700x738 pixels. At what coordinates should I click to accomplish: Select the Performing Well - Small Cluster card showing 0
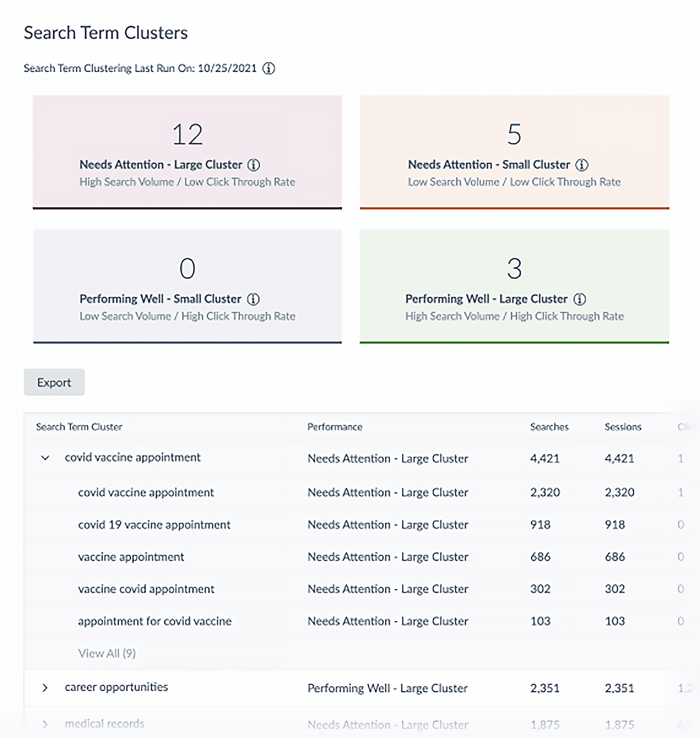click(x=187, y=286)
